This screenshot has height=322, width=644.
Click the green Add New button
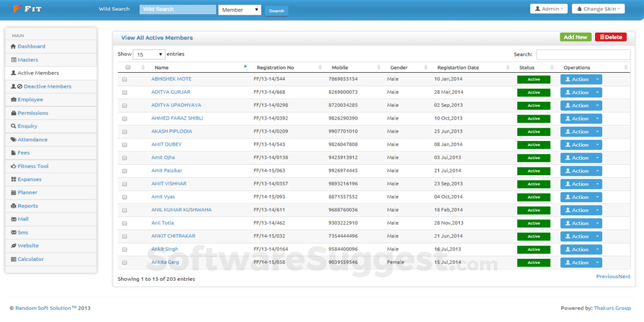click(575, 37)
